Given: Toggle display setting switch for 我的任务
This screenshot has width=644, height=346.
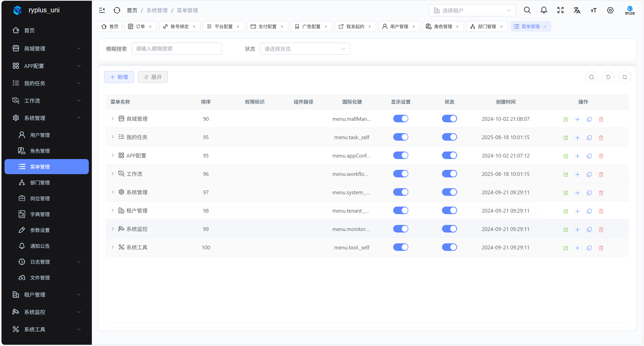Looking at the screenshot, I should coord(400,137).
